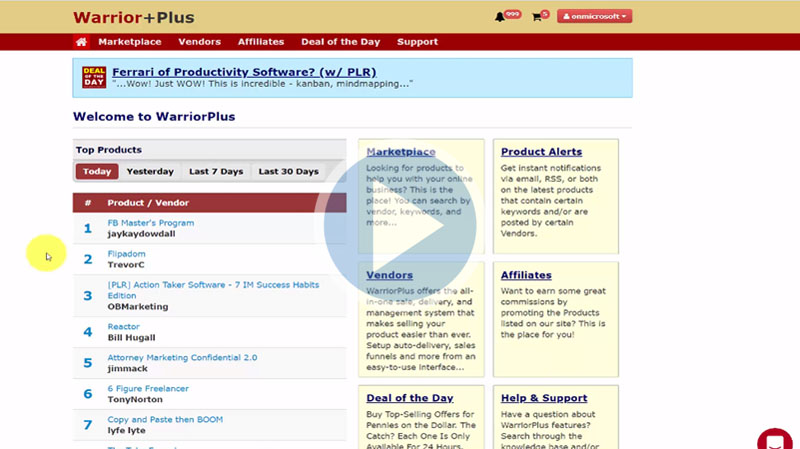The height and width of the screenshot is (449, 800).
Task: Click the Product Alerts heading link
Action: coord(541,152)
